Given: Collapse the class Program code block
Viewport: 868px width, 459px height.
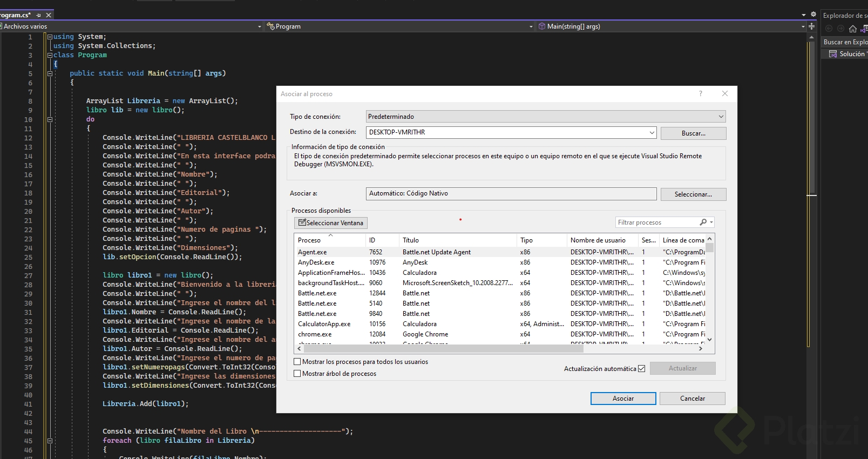Looking at the screenshot, I should (50, 55).
